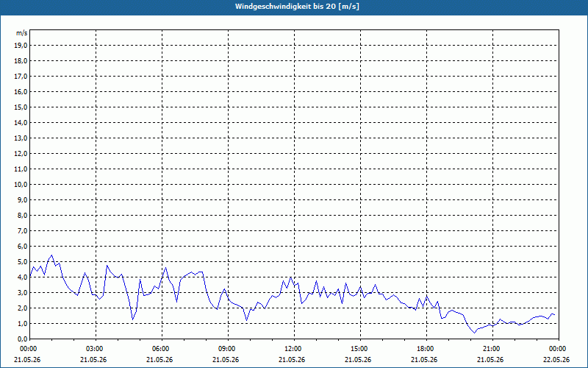Click the '09:00' time label
The image size is (588, 368).
(228, 349)
